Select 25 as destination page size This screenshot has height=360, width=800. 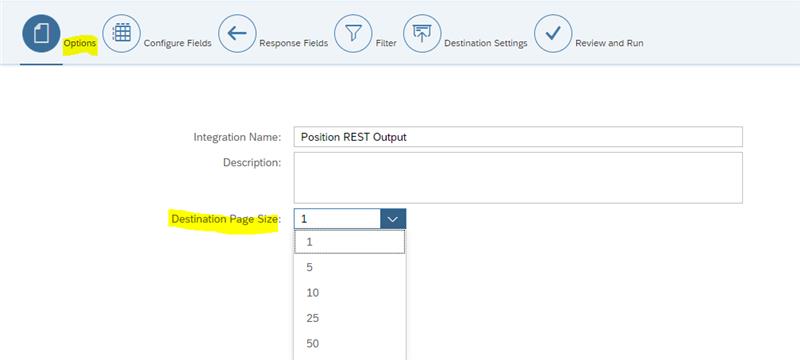pos(350,318)
